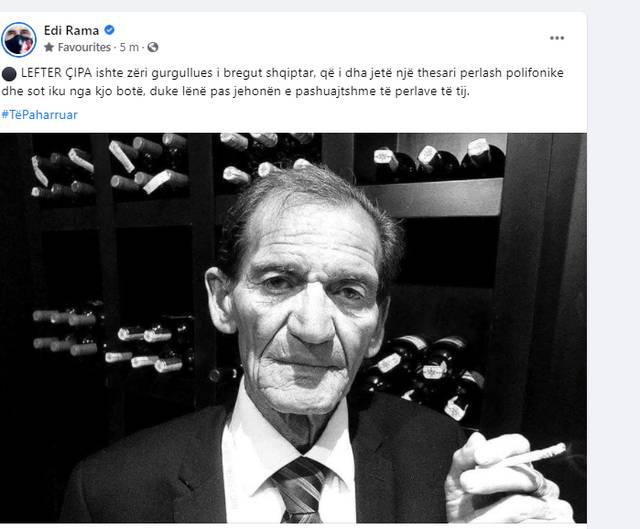The height and width of the screenshot is (529, 640).
Task: Click the Edi Rama profile name
Action: (x=71, y=30)
